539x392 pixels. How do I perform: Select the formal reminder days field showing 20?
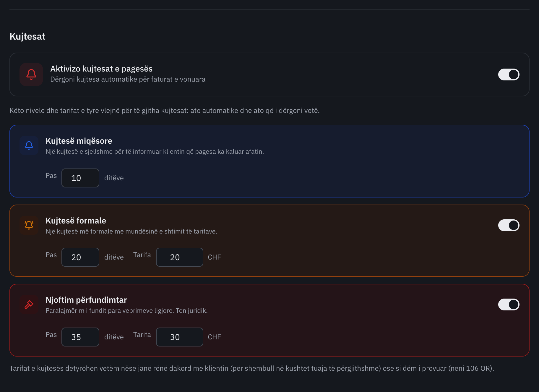(80, 257)
